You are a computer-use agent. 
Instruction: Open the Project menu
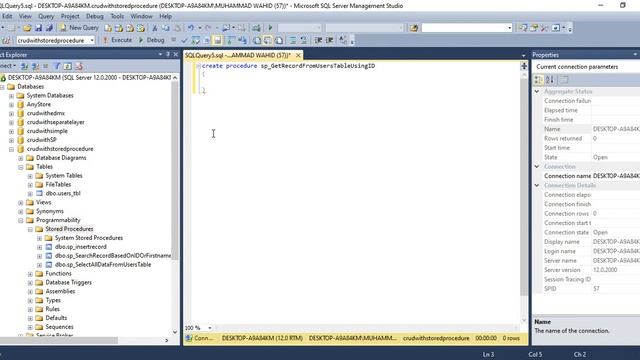[x=70, y=16]
